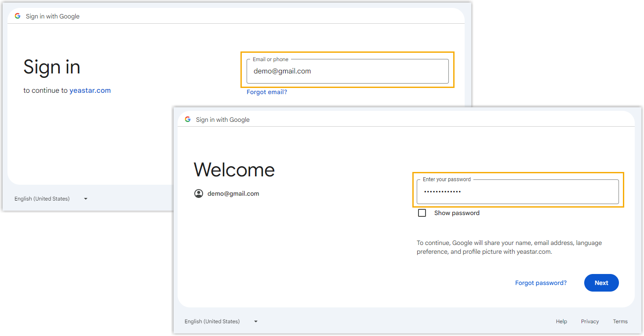Click the demo@gmail.com account text under Welcome
Viewport: 644px width, 336px height.
pyautogui.click(x=233, y=194)
